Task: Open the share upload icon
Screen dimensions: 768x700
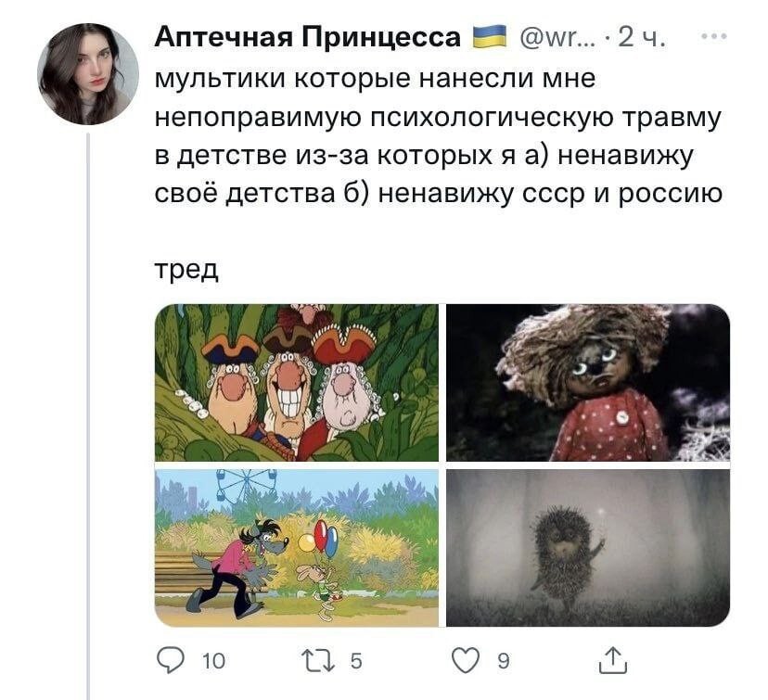Action: pyautogui.click(x=613, y=660)
